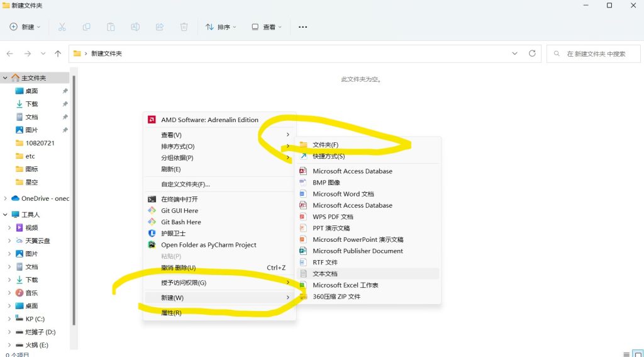Viewport: 644px width, 357px height.
Task: Click the Copy icon in toolbar
Action: [86, 27]
